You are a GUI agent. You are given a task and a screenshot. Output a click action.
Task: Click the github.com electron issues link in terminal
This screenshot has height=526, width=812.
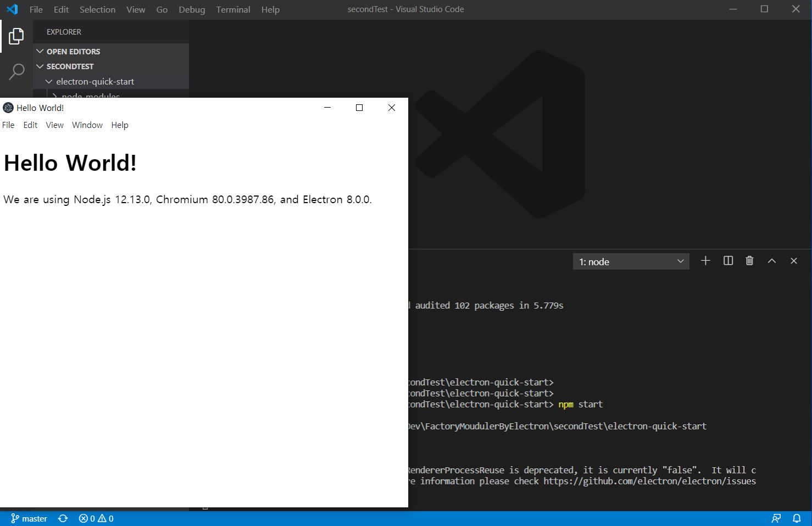click(650, 481)
